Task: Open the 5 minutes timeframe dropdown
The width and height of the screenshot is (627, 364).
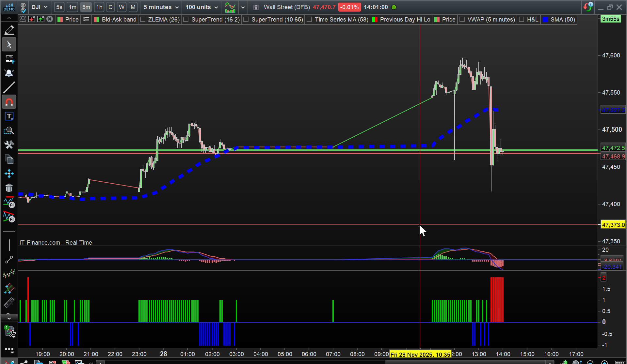Action: 161,7
